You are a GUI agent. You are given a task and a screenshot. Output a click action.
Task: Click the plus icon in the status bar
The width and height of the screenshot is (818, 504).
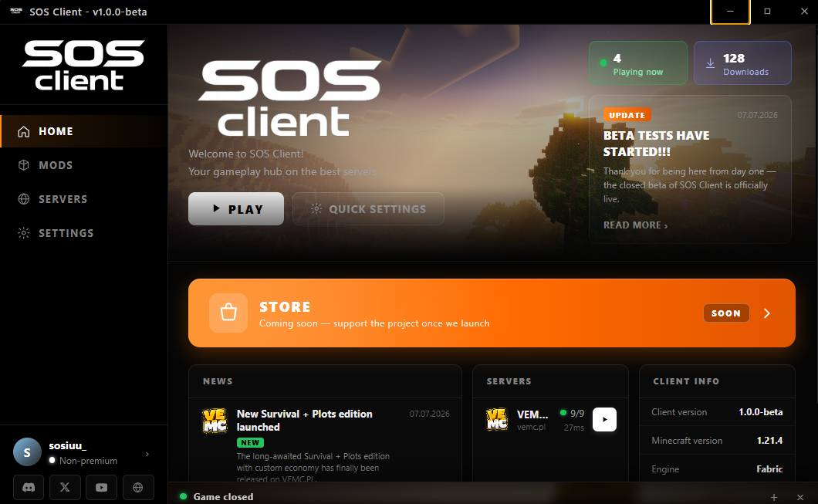[x=774, y=497]
